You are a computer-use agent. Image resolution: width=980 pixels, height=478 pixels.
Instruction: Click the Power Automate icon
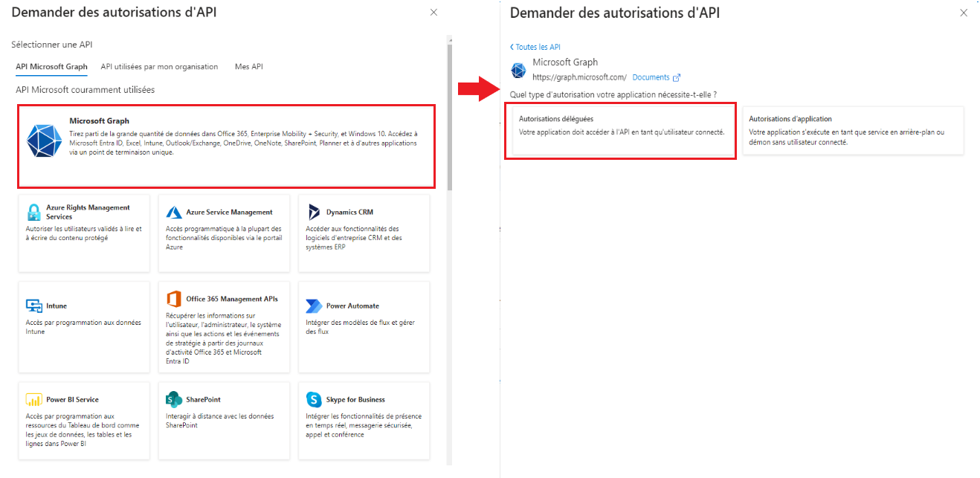314,306
